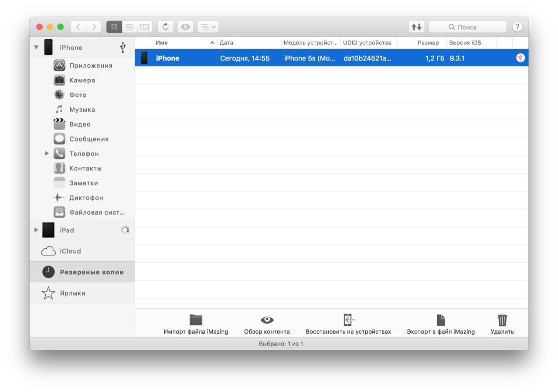
Task: Go forward with the toolbar arrow
Action: coord(94,27)
